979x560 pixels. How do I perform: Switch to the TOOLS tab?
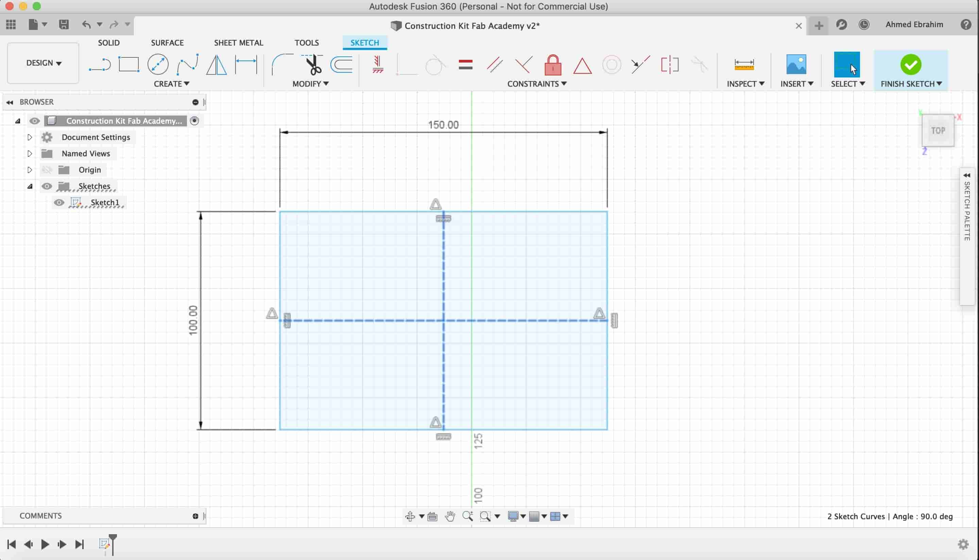[x=307, y=43]
